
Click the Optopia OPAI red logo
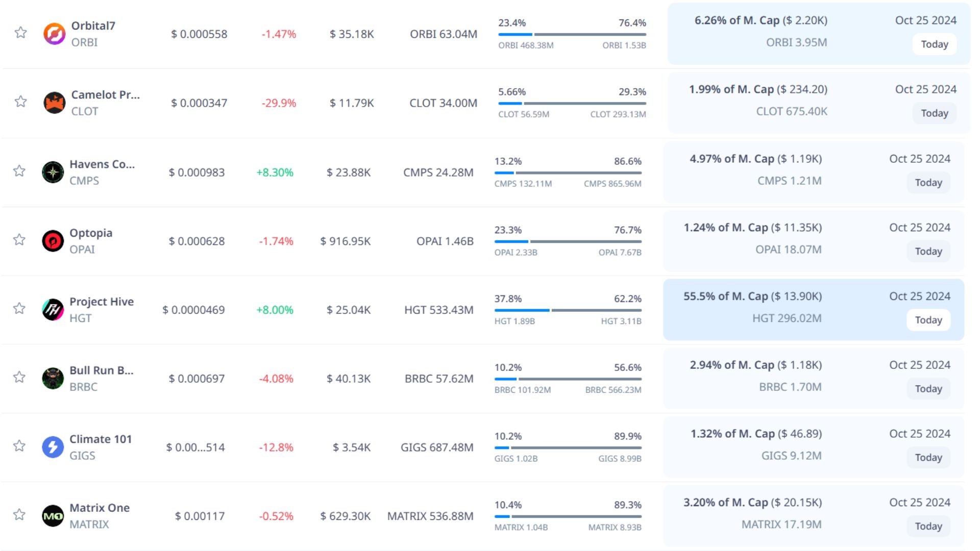pyautogui.click(x=53, y=241)
